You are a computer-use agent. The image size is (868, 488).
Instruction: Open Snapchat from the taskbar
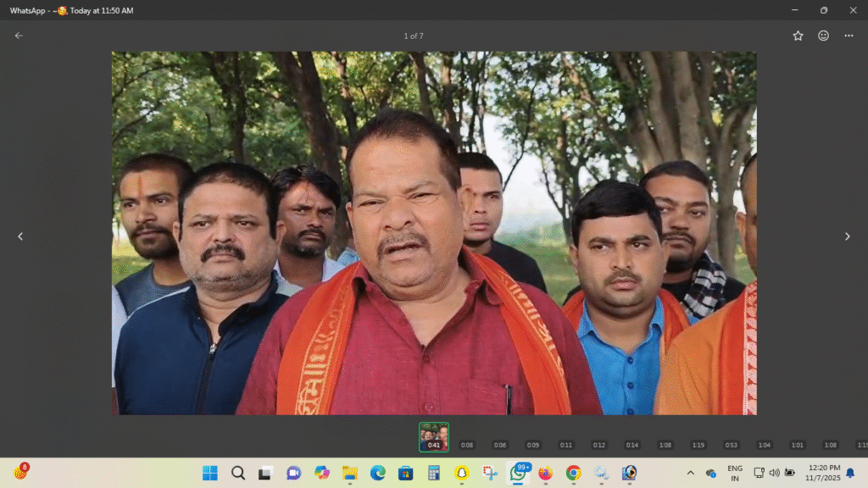coord(462,473)
